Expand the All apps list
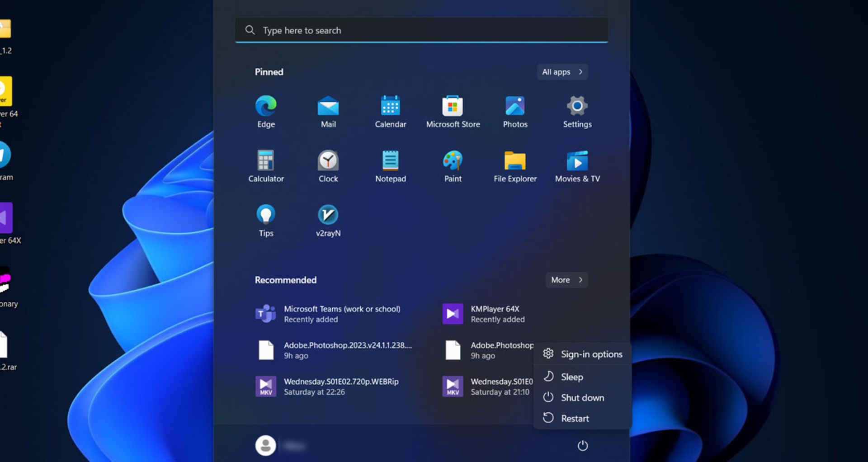Viewport: 868px width, 462px height. 562,72
